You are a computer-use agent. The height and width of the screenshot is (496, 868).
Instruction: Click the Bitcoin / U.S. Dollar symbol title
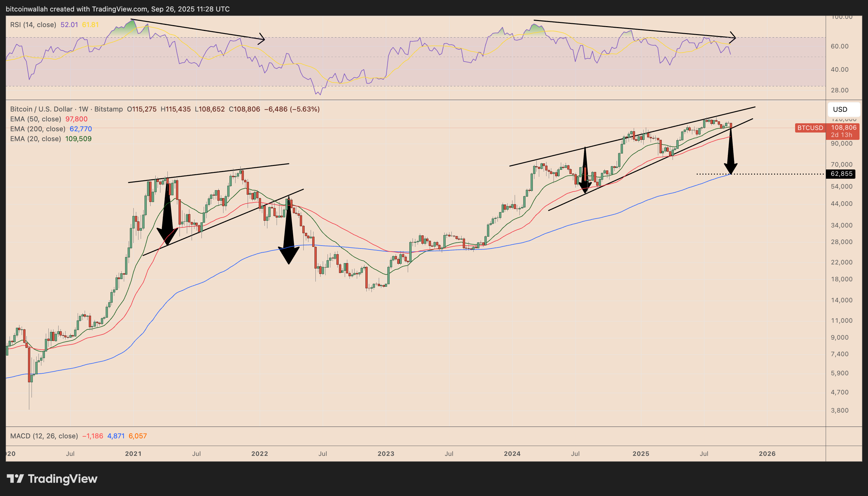(x=41, y=109)
